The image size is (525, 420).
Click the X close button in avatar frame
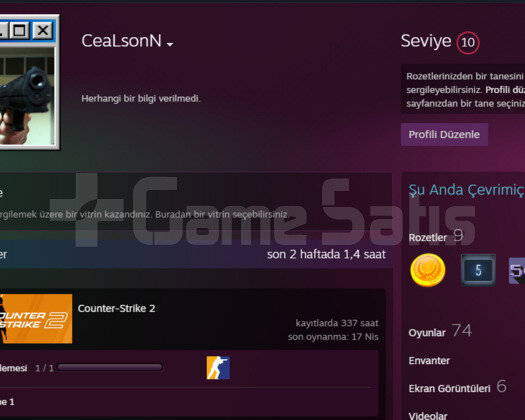(43, 30)
